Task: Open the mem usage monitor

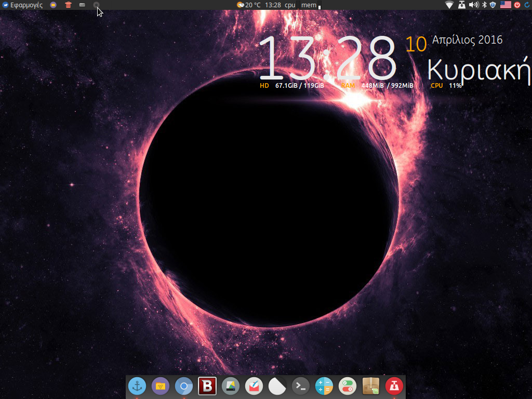Action: (311, 5)
